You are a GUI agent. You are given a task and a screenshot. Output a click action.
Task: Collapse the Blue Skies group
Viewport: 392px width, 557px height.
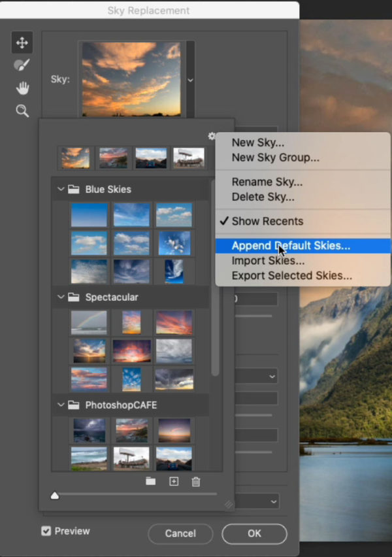coord(61,190)
